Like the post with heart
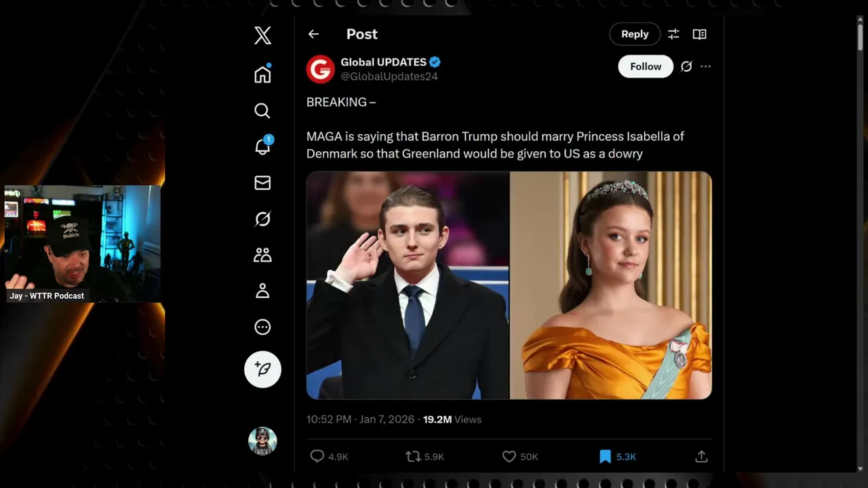868x488 pixels. point(509,457)
